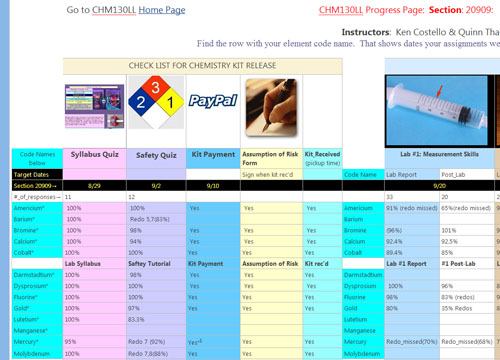This screenshot has height=360, width=500.
Task: Click the PayPal logo
Action: (213, 100)
